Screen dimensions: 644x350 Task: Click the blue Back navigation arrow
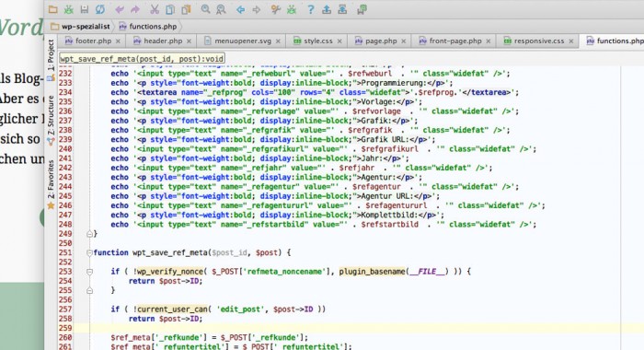[x=241, y=9]
